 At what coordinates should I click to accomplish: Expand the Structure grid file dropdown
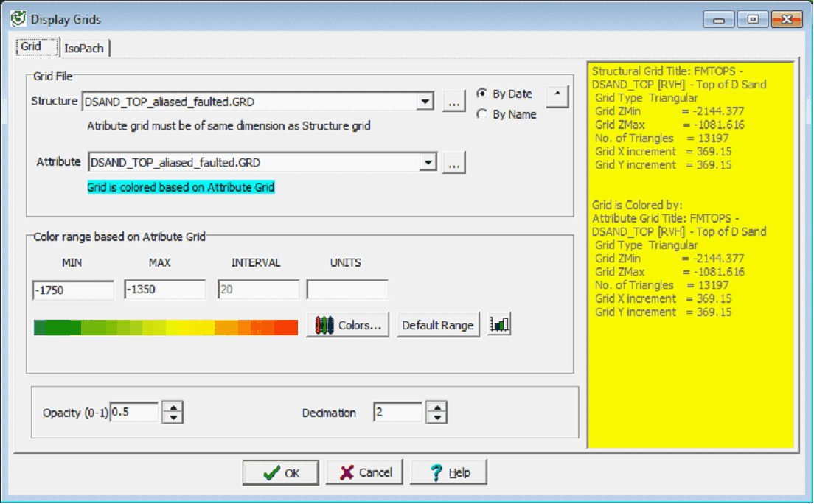click(425, 102)
